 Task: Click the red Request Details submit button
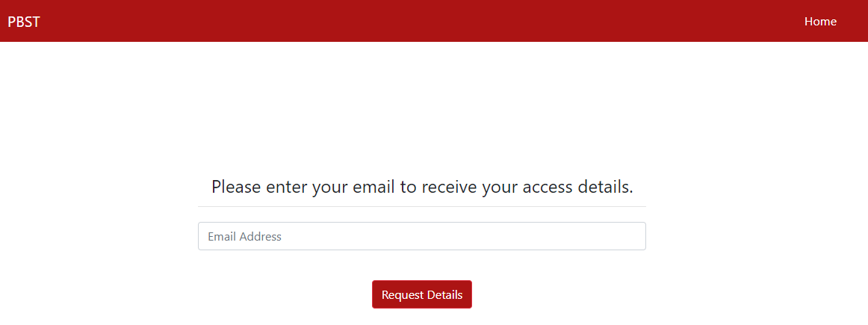coord(422,294)
